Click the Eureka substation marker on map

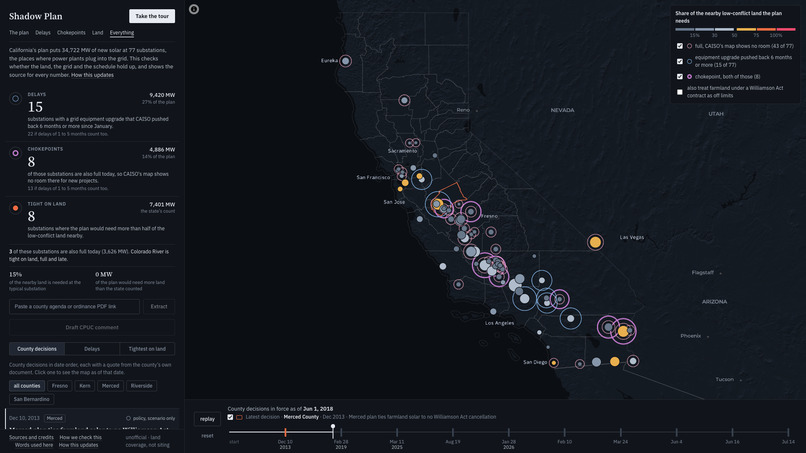(x=345, y=61)
